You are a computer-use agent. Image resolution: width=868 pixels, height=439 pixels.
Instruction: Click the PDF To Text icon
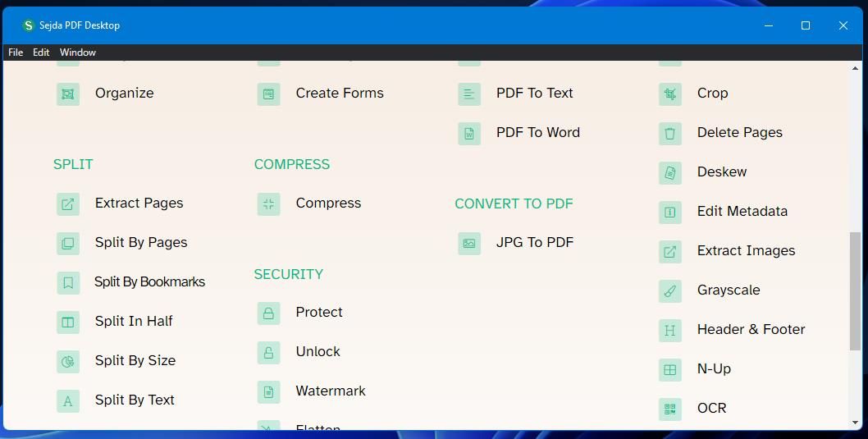tap(469, 94)
